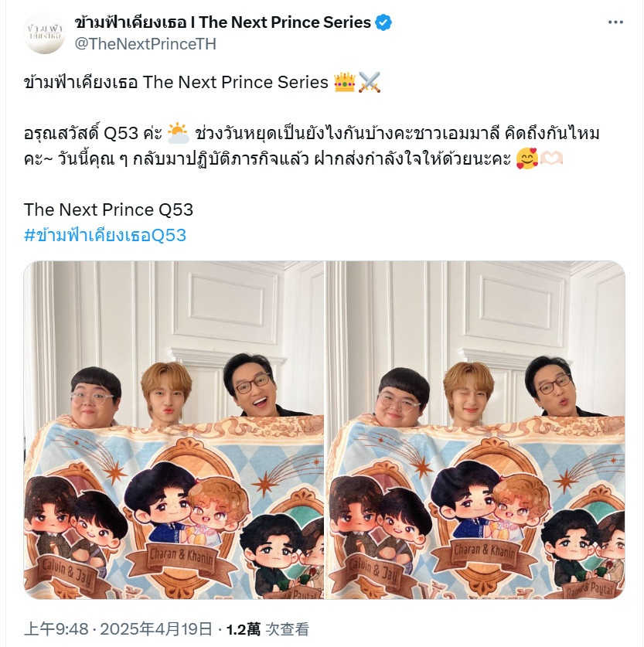Click the Charan & Khanin banner in left photo
Viewport: 644px width, 647px height.
[x=182, y=557]
